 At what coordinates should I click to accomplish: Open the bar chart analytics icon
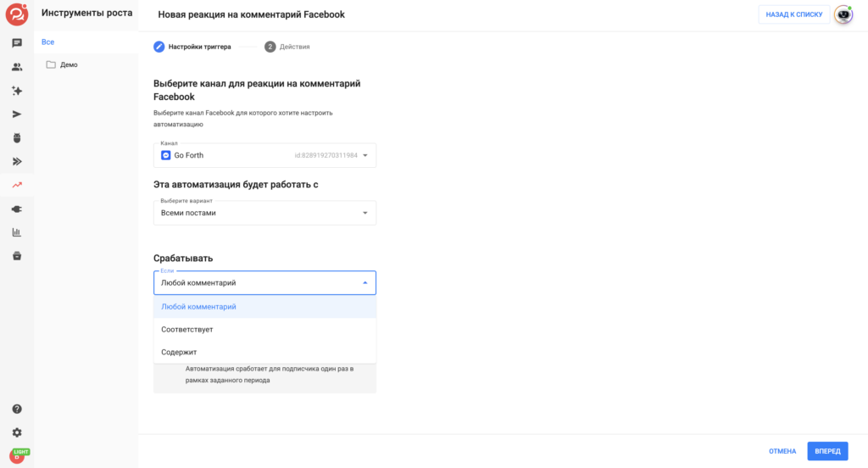(17, 232)
